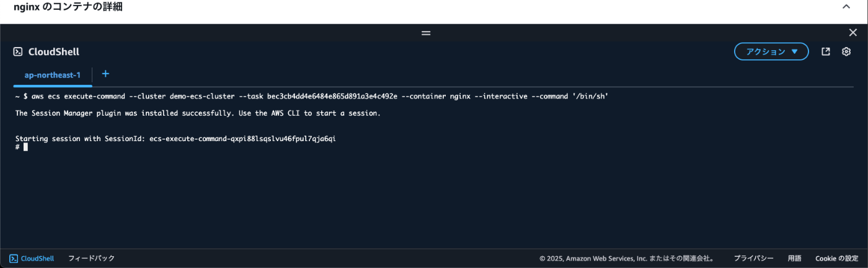
Task: Click the aws ecs execute-command line
Action: click(x=311, y=97)
